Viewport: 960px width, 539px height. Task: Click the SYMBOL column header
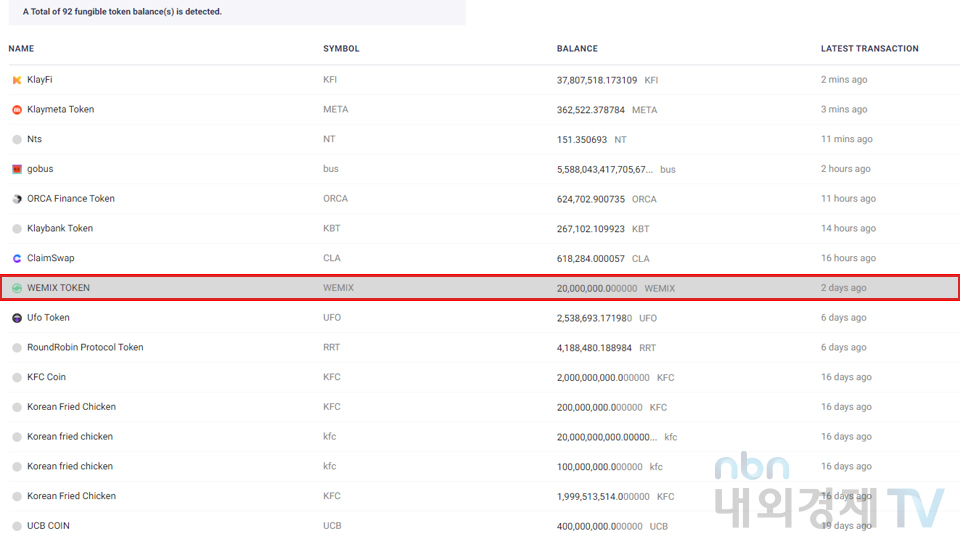(341, 48)
